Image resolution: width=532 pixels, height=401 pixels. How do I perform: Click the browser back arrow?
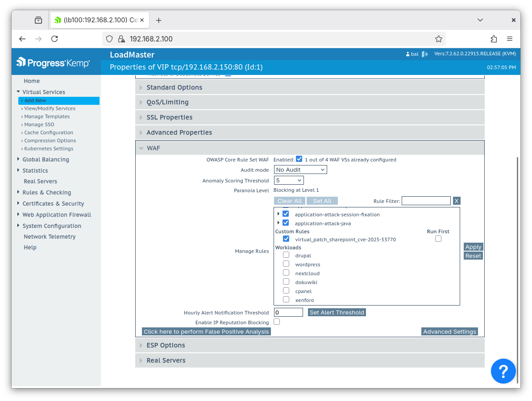(x=22, y=39)
